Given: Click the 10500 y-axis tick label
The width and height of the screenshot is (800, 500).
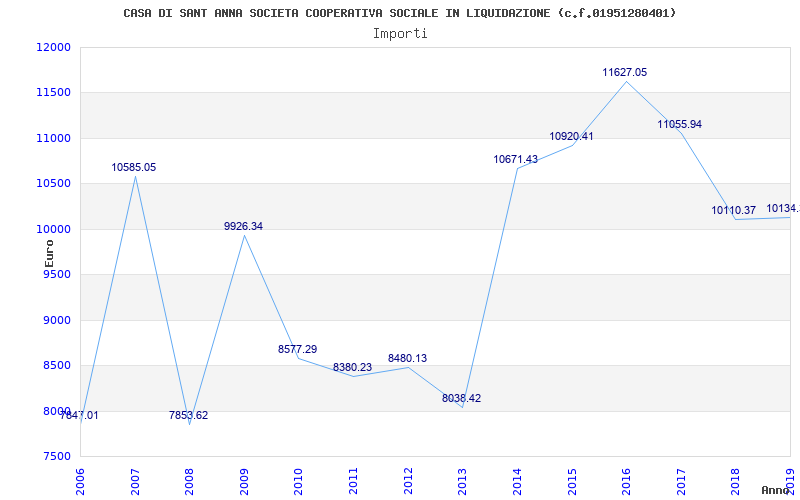Looking at the screenshot, I should pyautogui.click(x=54, y=184).
